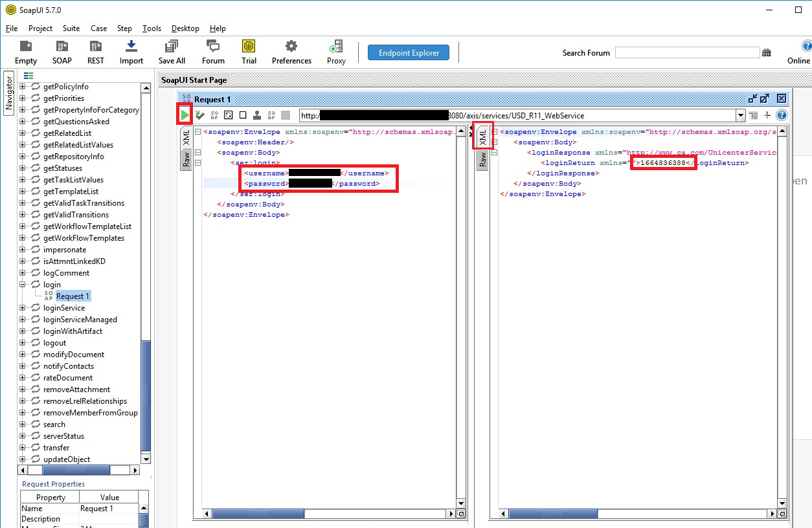Click the Import toolbar icon
812x528 pixels.
tap(131, 52)
